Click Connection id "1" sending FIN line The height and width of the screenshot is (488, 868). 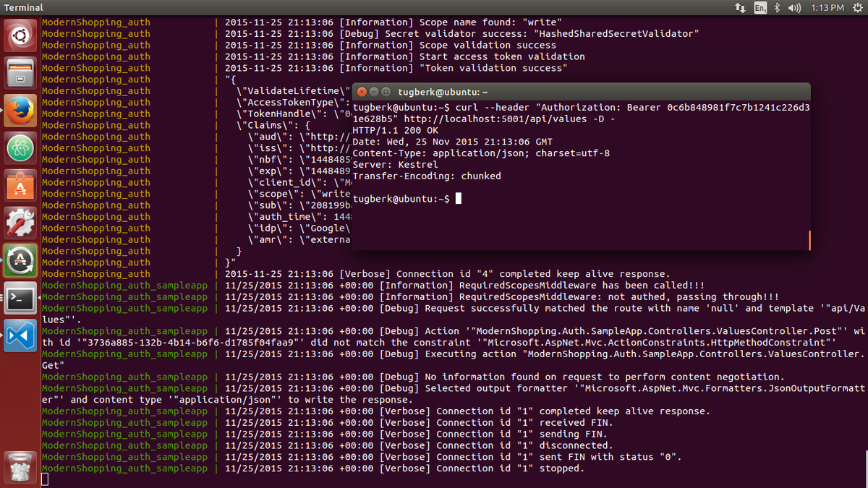click(416, 434)
